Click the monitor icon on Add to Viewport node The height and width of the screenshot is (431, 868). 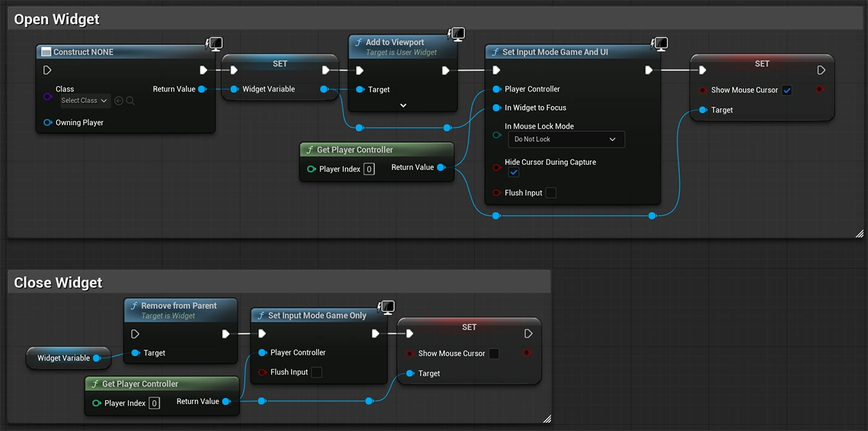click(x=456, y=34)
